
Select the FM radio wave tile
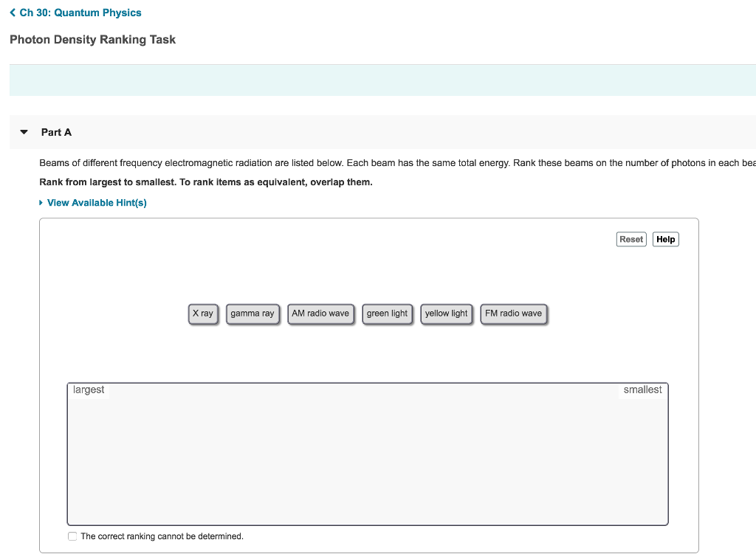pos(514,314)
